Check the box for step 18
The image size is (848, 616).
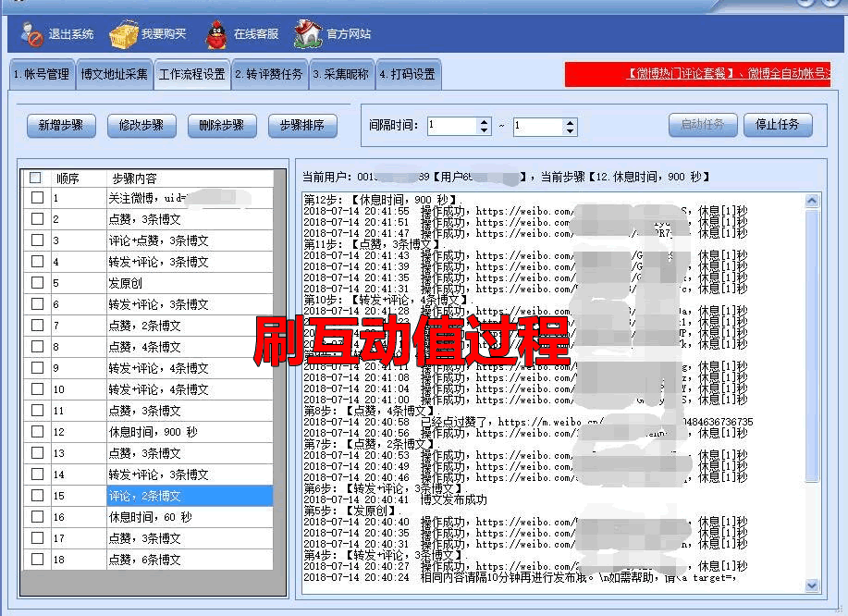click(37, 560)
